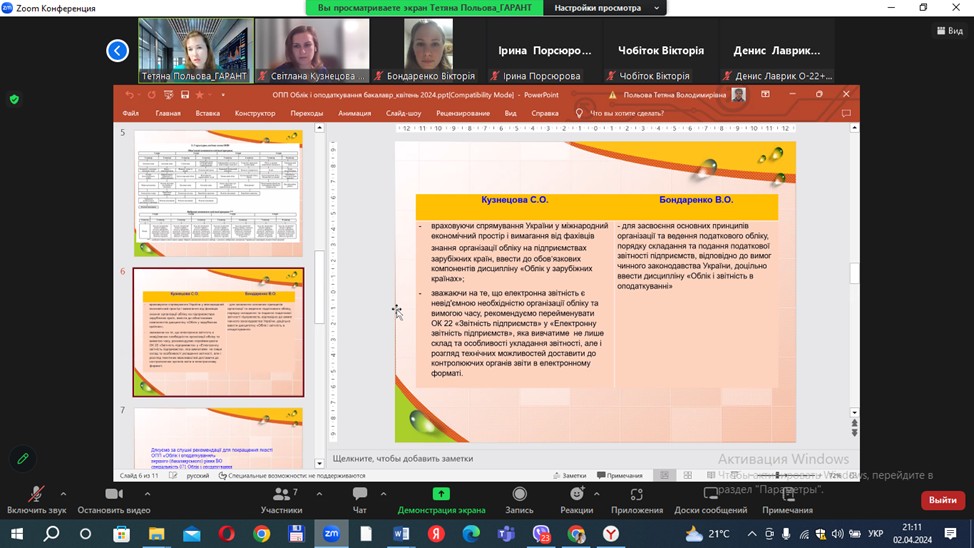Expand the video options arrow next to camera
Screen dimensions: 974x548
[146, 493]
